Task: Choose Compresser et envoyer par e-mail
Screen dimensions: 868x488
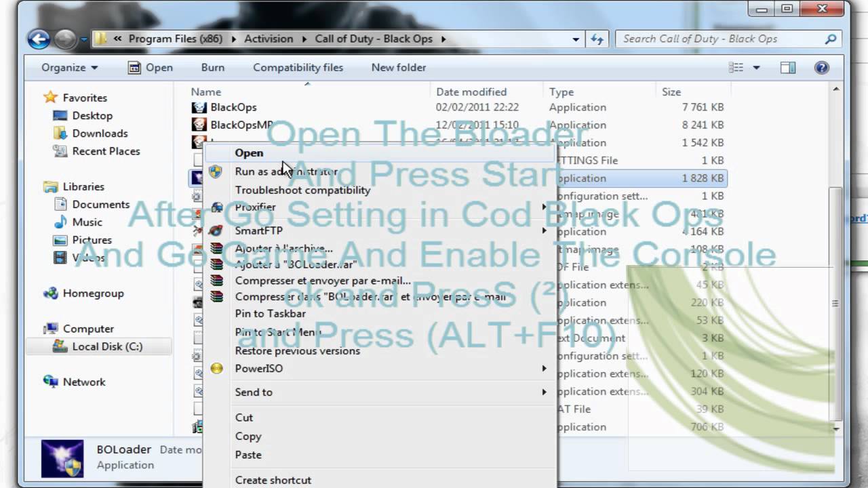Action: (x=323, y=281)
